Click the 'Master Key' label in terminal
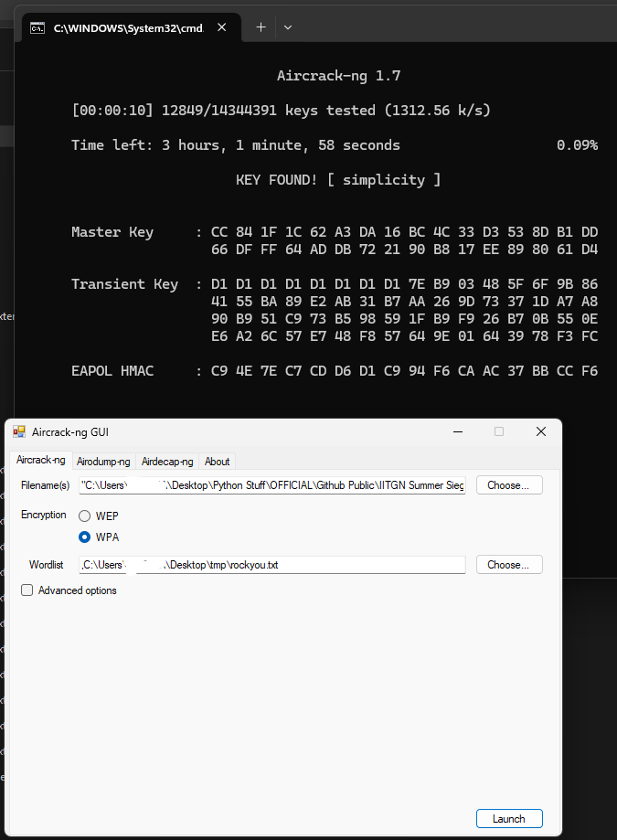The width and height of the screenshot is (617, 840). click(x=112, y=232)
